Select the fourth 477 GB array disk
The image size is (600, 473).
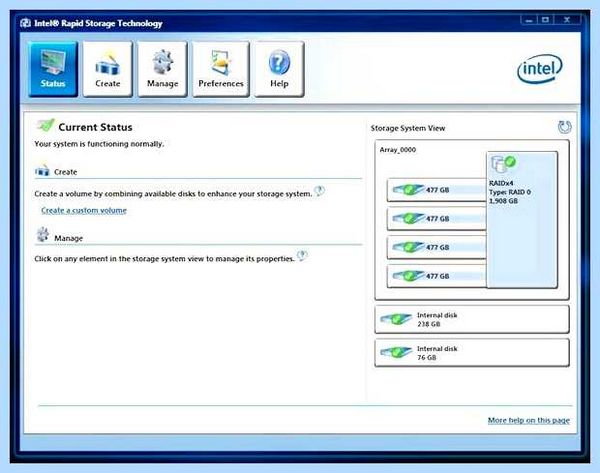[436, 276]
